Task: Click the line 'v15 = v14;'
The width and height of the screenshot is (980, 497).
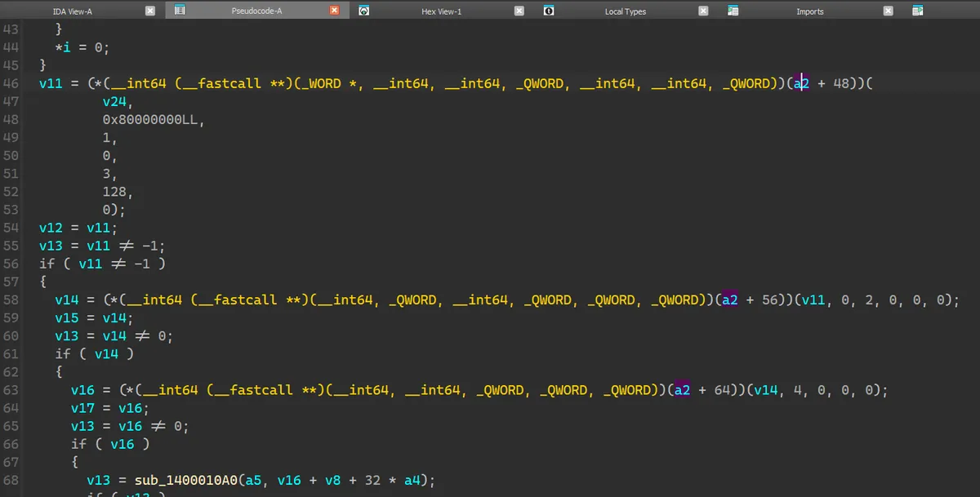Action: tap(94, 318)
